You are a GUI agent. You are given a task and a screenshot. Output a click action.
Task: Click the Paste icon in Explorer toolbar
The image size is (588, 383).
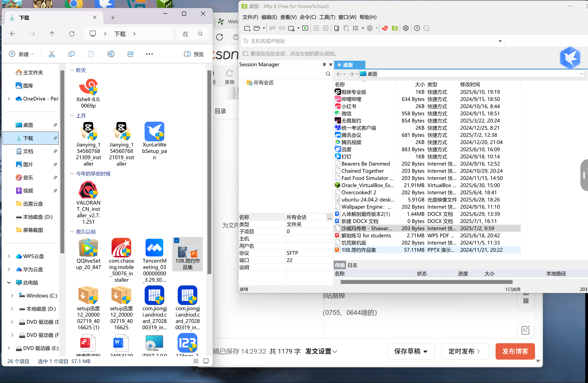(91, 54)
